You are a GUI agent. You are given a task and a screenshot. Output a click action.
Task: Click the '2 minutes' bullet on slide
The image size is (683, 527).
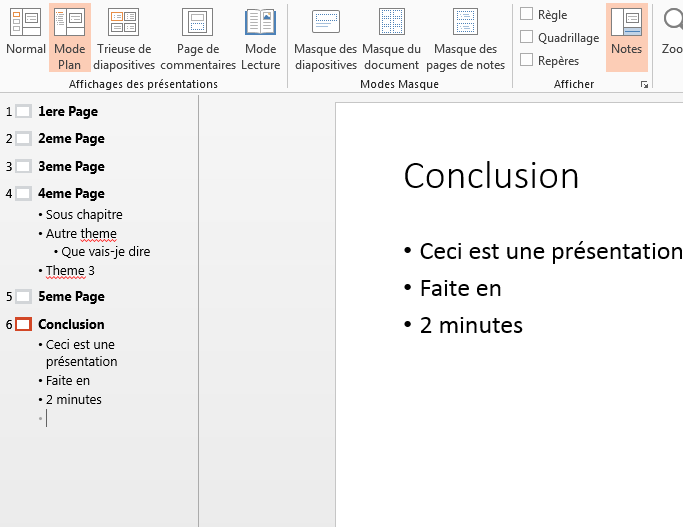(x=471, y=325)
